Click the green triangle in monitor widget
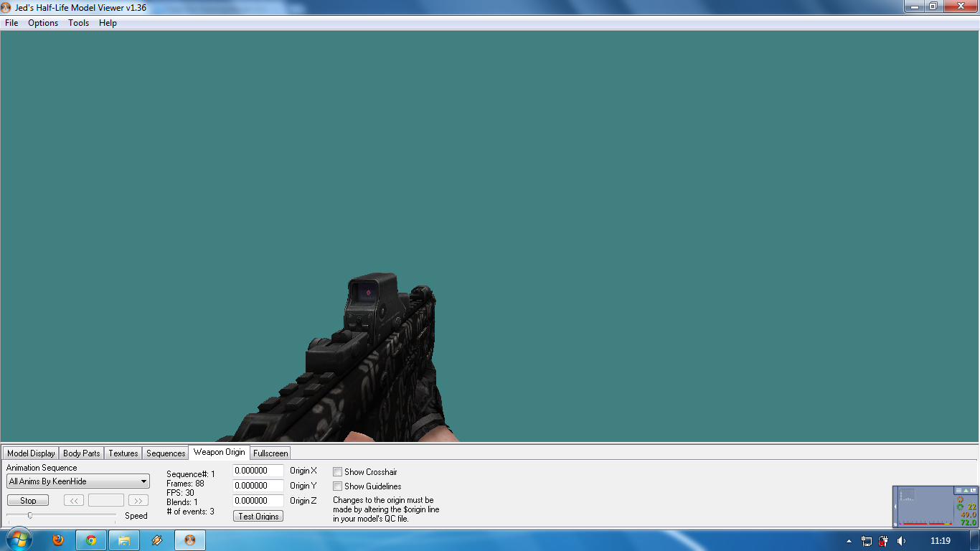 point(966,490)
